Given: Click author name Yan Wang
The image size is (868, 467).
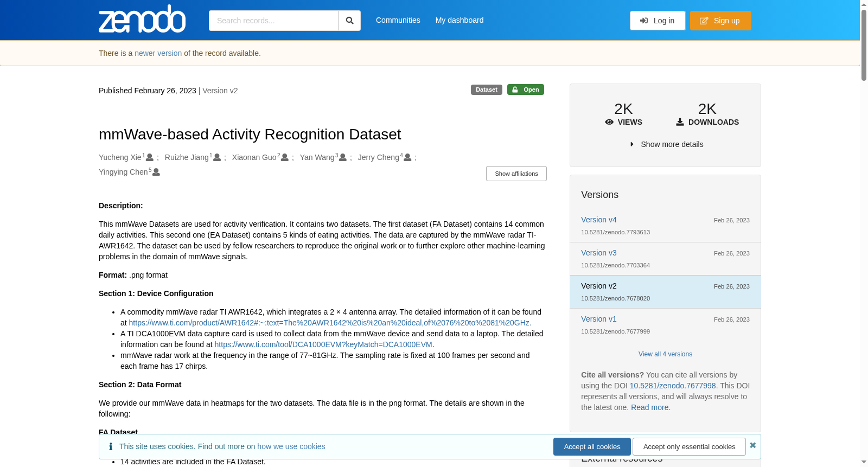Looking at the screenshot, I should (317, 157).
